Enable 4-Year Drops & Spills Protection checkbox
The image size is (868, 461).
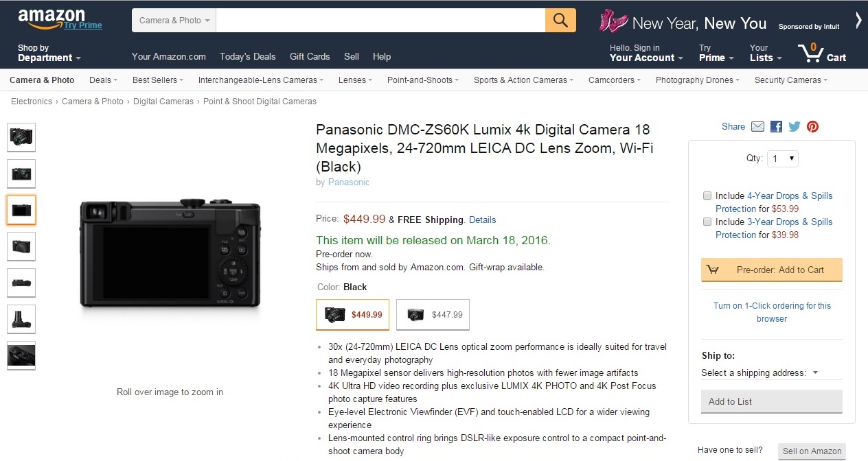pos(707,196)
